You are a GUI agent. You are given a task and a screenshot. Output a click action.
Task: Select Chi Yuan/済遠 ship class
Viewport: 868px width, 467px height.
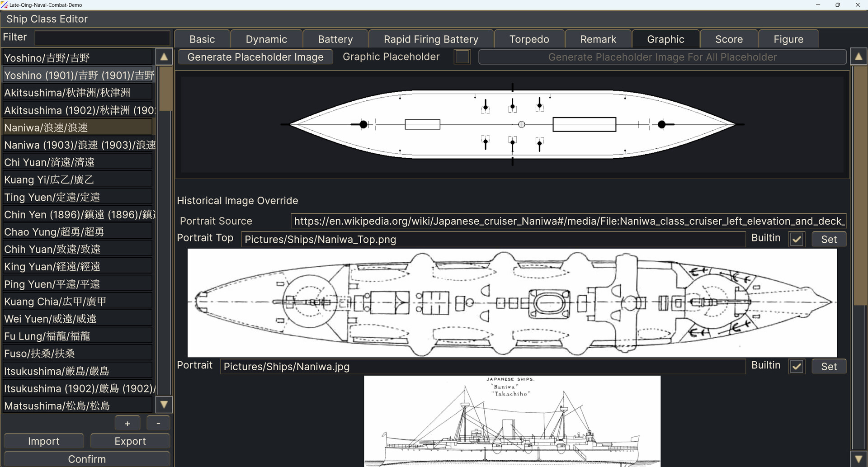pos(77,162)
